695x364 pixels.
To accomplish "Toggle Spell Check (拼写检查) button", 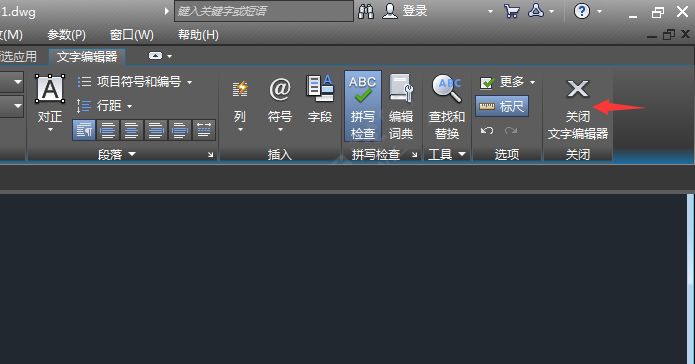I will pyautogui.click(x=363, y=106).
